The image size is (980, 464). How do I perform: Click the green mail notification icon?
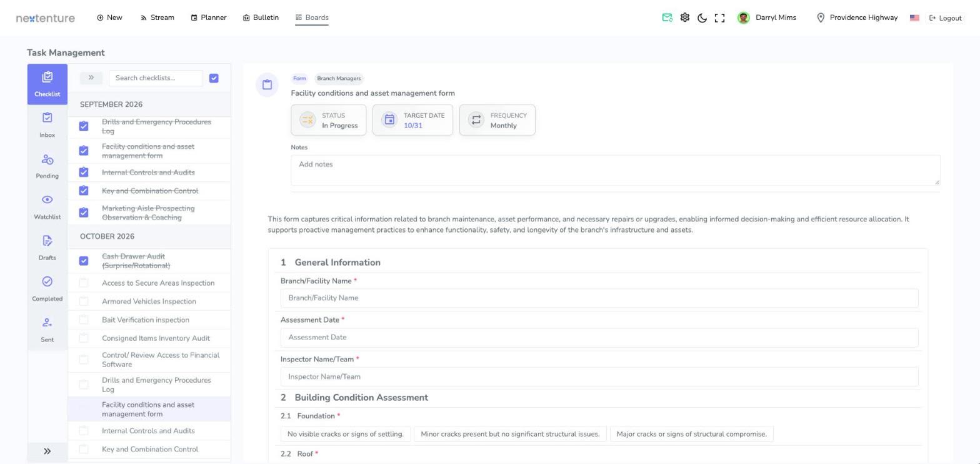tap(667, 18)
